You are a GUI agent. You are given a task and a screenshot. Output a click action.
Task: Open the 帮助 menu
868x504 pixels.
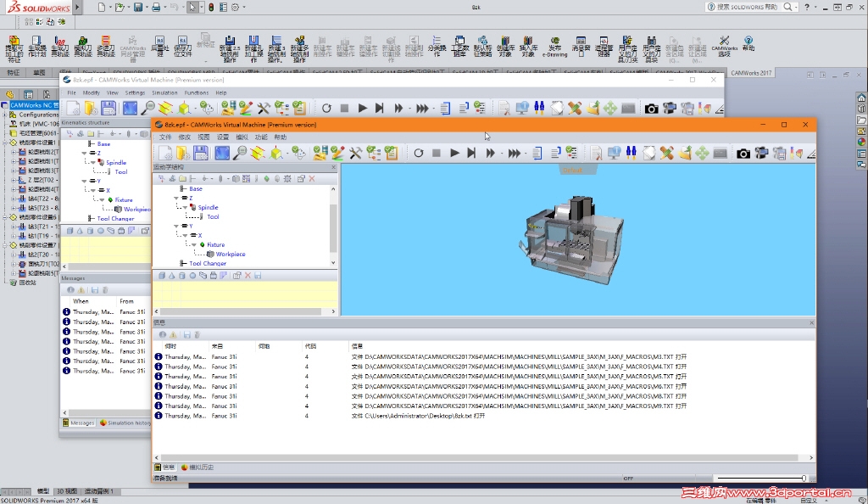[x=280, y=137]
